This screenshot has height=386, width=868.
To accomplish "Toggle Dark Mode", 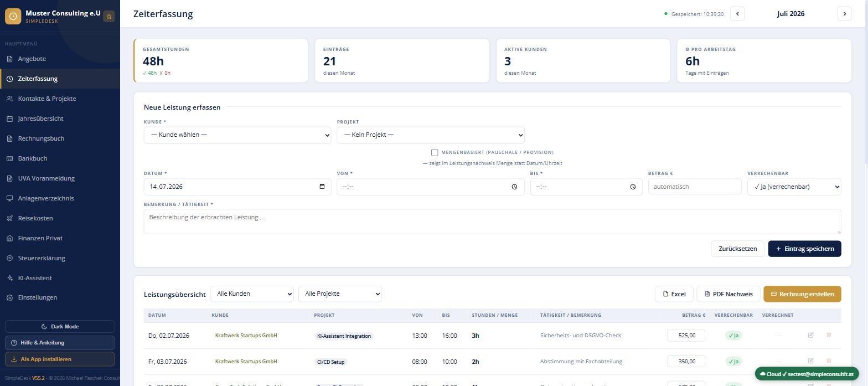I will click(x=60, y=327).
